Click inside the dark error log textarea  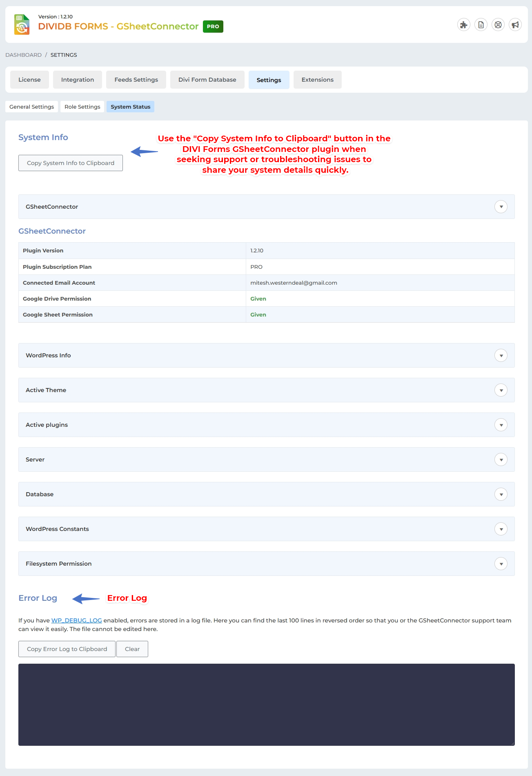[x=266, y=705]
